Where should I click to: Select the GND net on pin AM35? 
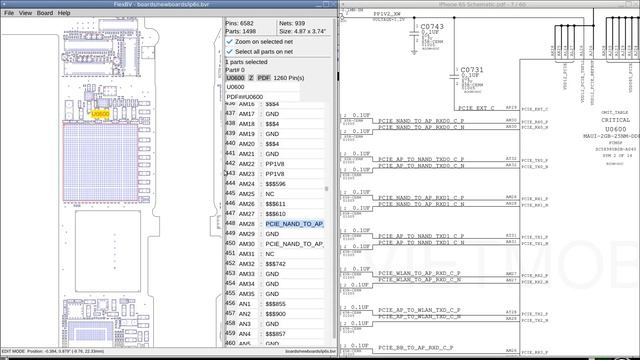272,294
